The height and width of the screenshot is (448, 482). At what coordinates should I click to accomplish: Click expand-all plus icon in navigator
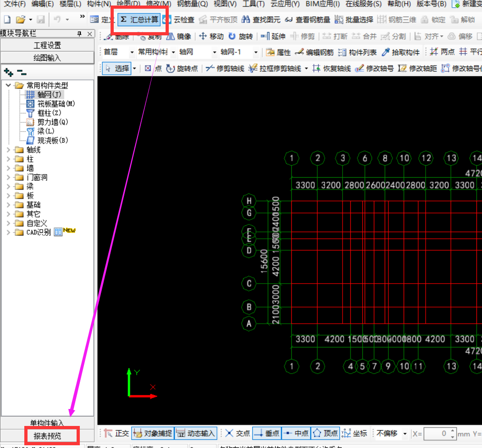click(8, 73)
